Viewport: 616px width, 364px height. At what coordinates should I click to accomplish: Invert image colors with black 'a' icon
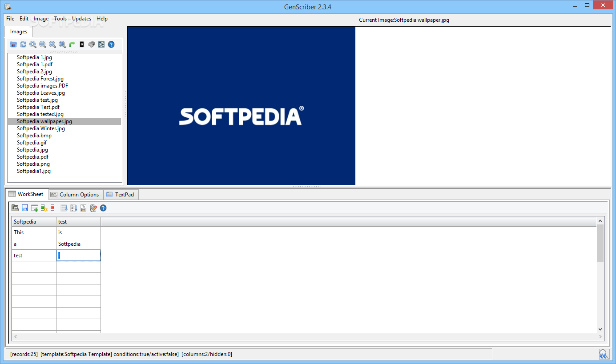[x=82, y=44]
